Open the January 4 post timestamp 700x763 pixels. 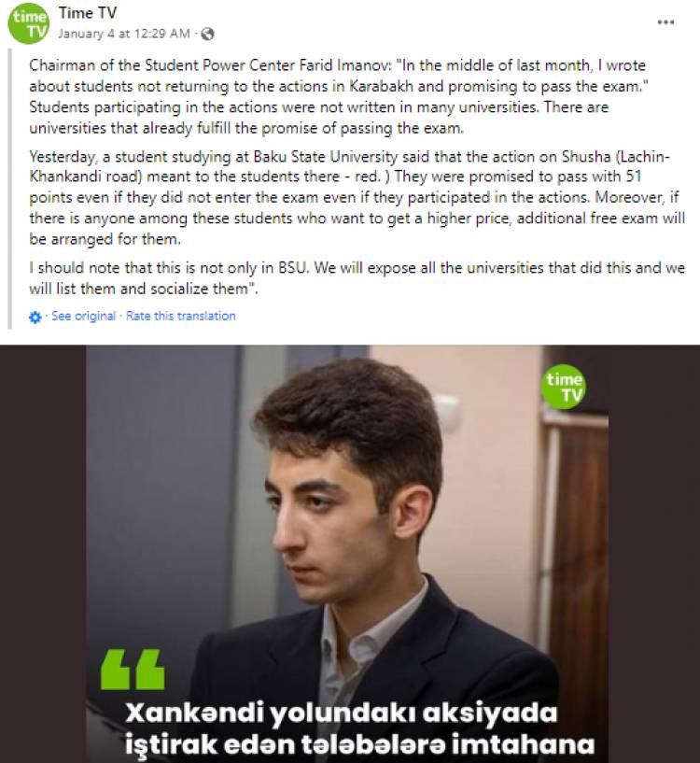point(124,34)
